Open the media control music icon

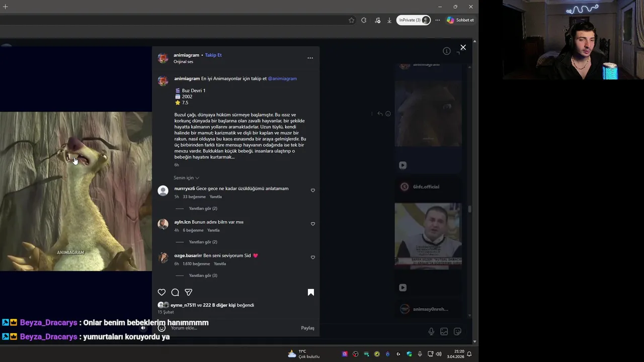[377, 20]
